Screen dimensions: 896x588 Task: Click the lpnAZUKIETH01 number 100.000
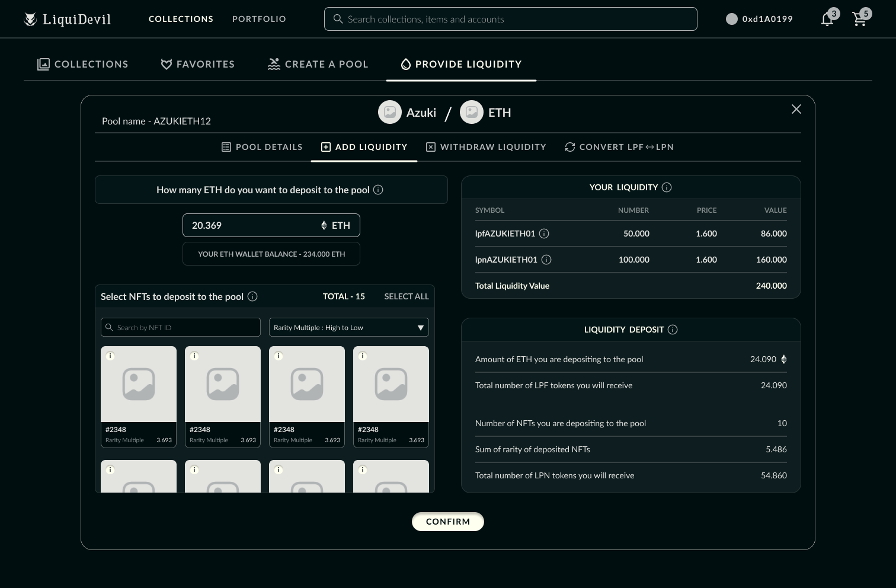tap(634, 260)
